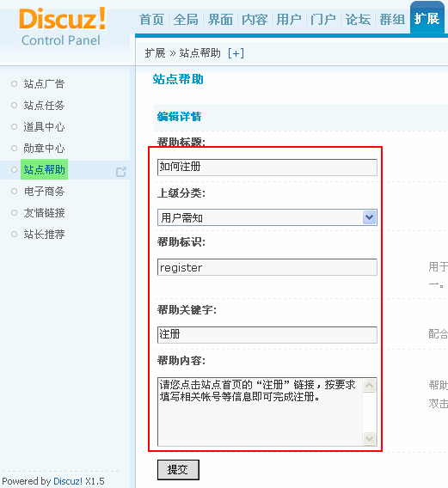The width and height of the screenshot is (448, 488).
Task: Open the 站点帮助 external link icon
Action: [121, 172]
